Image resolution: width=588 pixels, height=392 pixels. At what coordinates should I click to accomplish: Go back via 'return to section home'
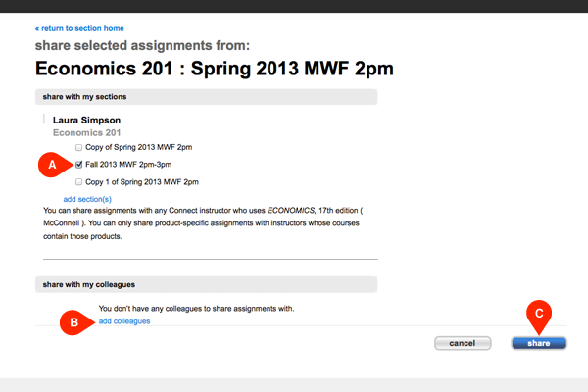tap(79, 28)
